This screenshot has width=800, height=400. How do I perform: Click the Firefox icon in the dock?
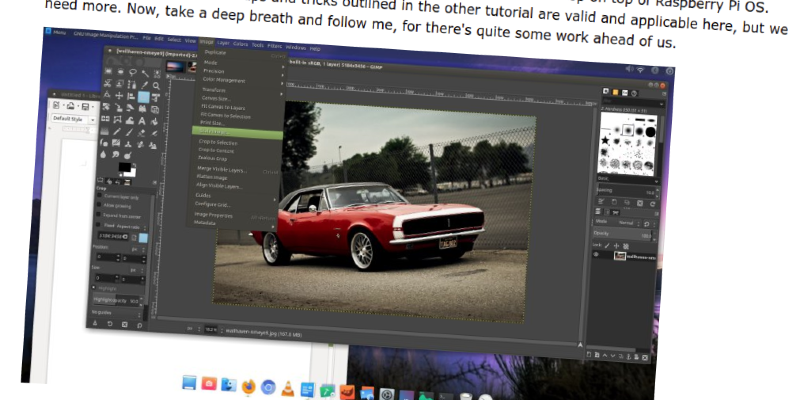point(247,385)
